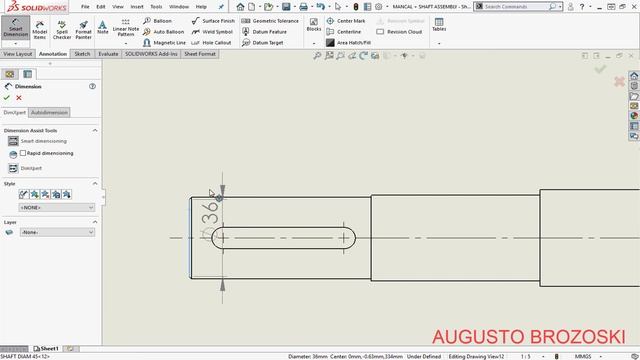Viewport: 640px width, 360px height.
Task: Insert a Datum Target
Action: point(262,42)
